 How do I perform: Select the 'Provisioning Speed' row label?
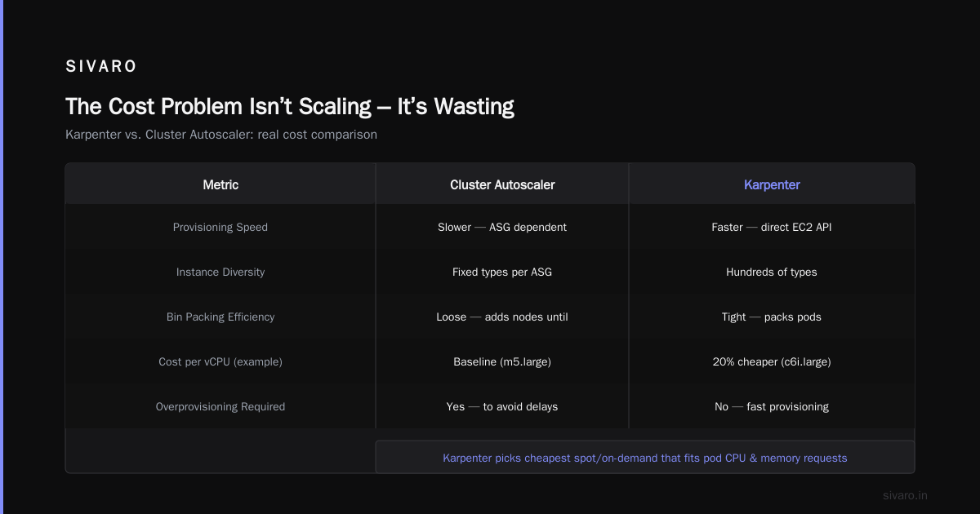point(220,227)
